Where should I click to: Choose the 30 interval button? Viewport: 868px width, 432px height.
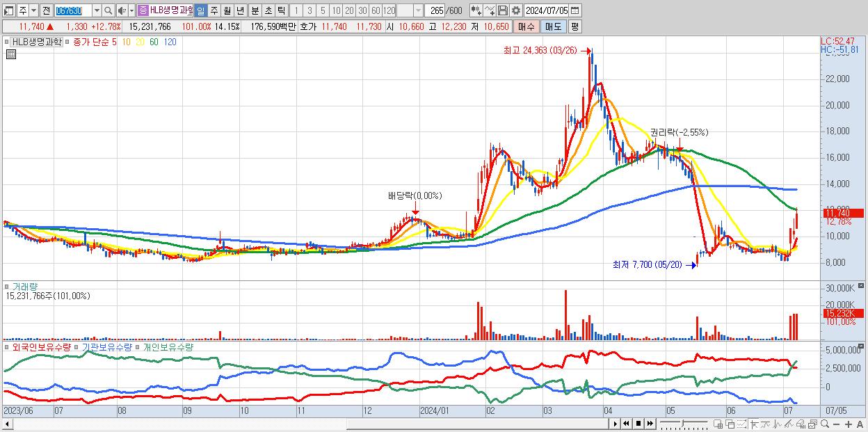click(362, 10)
